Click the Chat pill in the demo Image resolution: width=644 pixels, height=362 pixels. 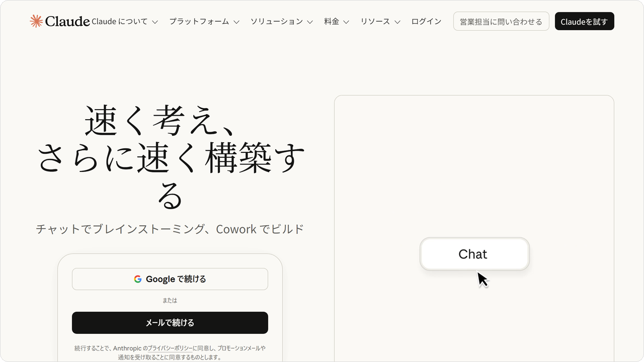pos(474,254)
